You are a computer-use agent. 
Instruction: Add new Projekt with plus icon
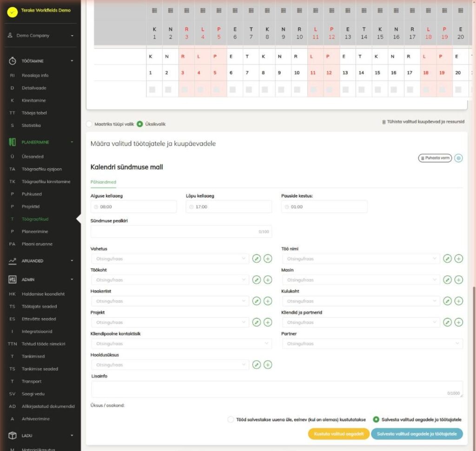pos(268,322)
